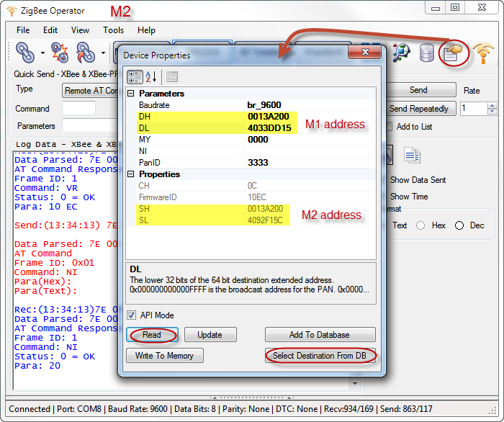Open the Type combo box
Viewport: 504px width, 422px height.
coord(91,91)
